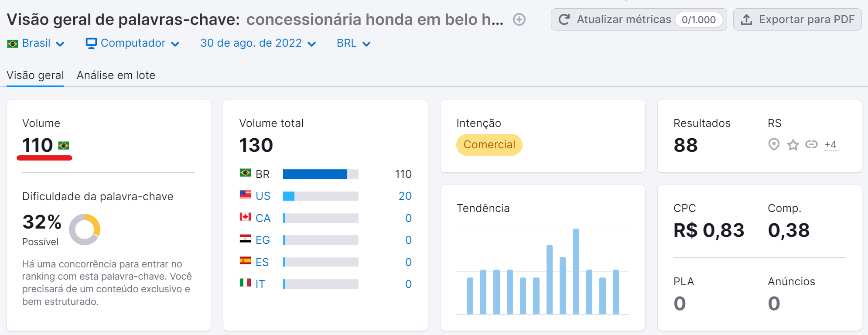The height and width of the screenshot is (335, 868).
Task: Click the Spain flag in volume list
Action: (x=245, y=260)
